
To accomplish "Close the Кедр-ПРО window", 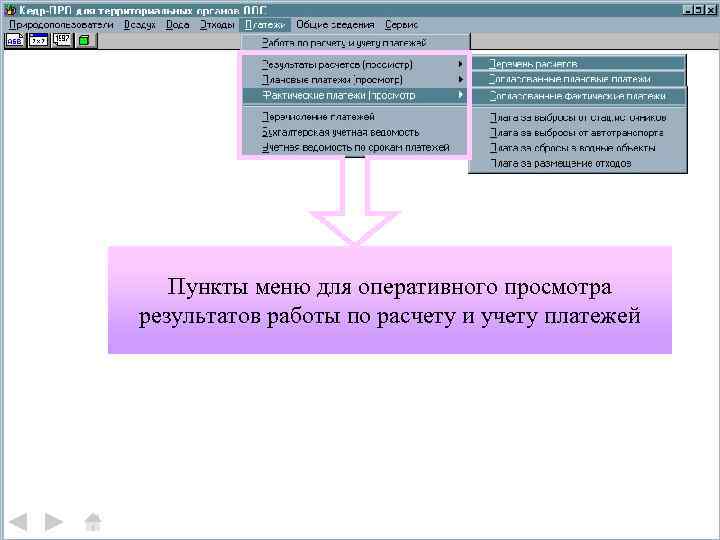I will [710, 9].
